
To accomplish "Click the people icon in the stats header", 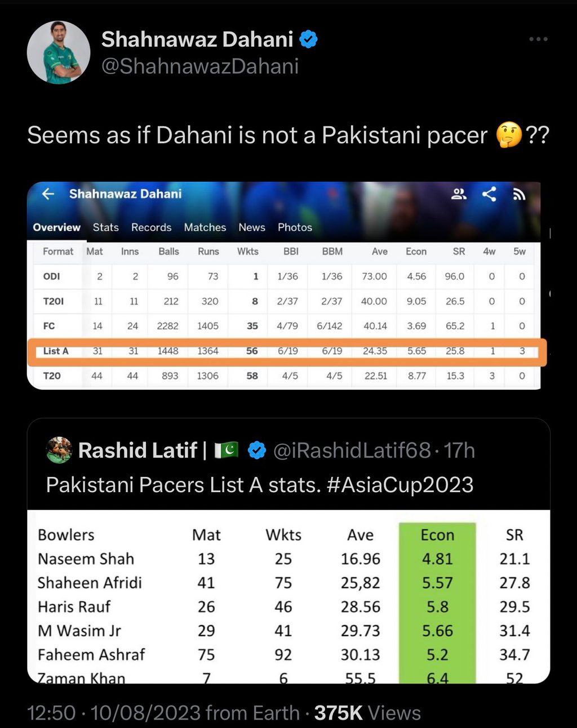I will pyautogui.click(x=459, y=194).
